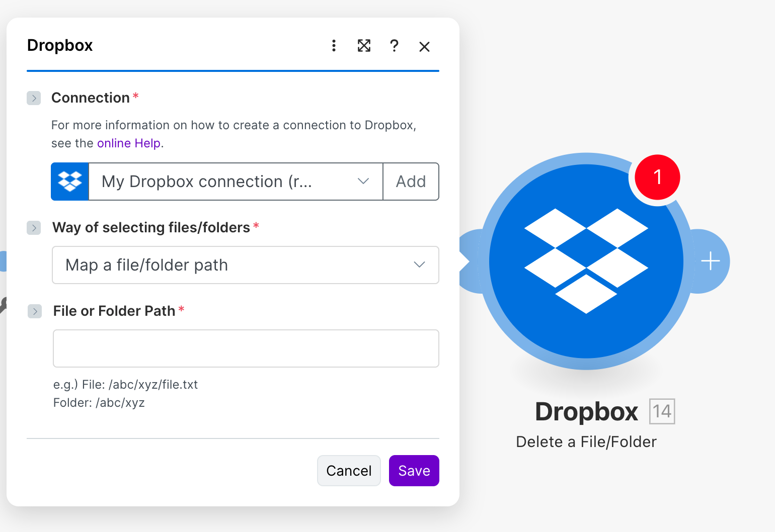Click the Dropbox dialog title
The height and width of the screenshot is (532, 775).
[x=60, y=45]
